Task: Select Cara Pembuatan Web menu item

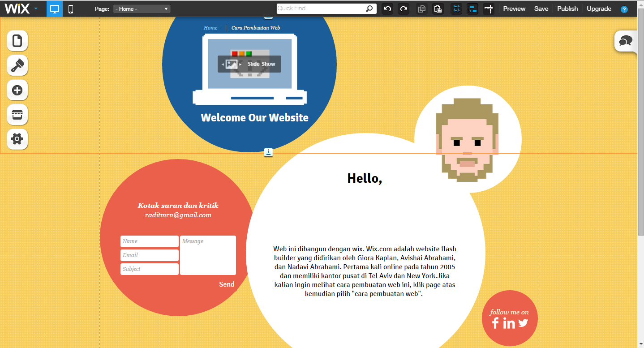Action: tap(256, 28)
